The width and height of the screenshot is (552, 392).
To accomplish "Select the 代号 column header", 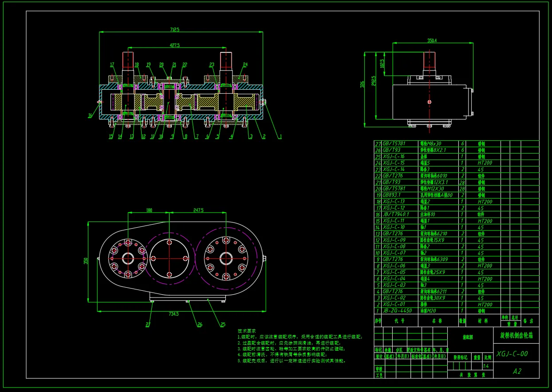I will pyautogui.click(x=400, y=320).
